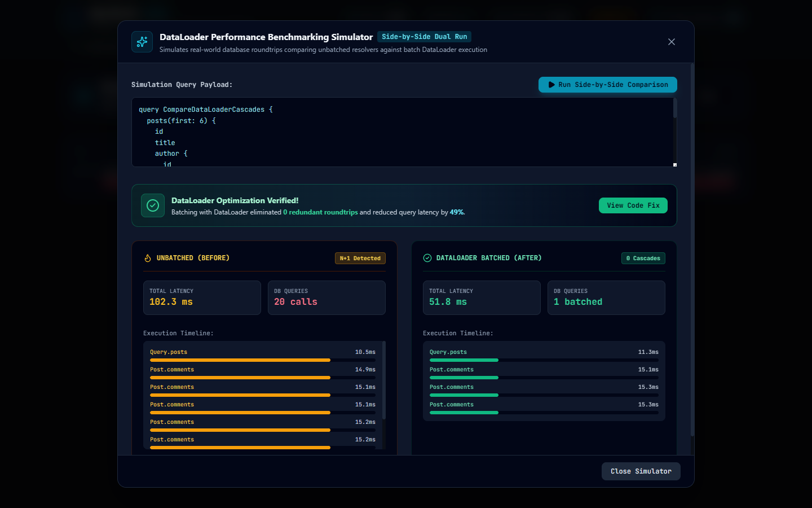Click the query editor resize handle corner
This screenshot has height=508, width=812.
tap(675, 165)
